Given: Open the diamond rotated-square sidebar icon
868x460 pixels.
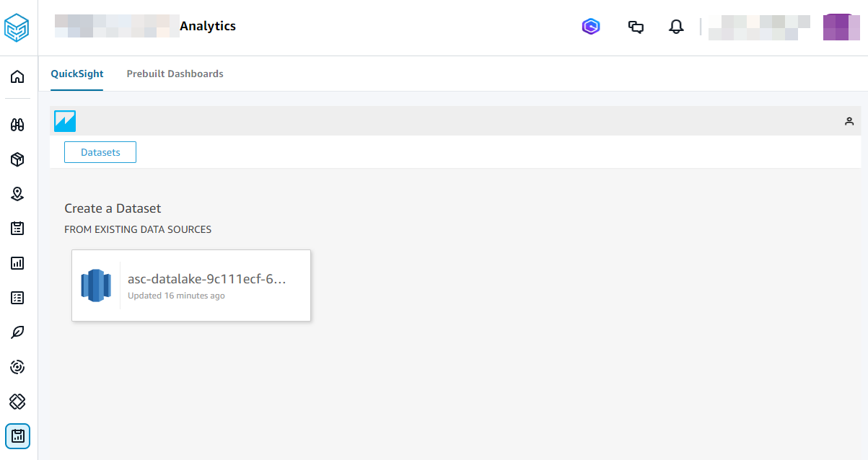Looking at the screenshot, I should [x=17, y=402].
